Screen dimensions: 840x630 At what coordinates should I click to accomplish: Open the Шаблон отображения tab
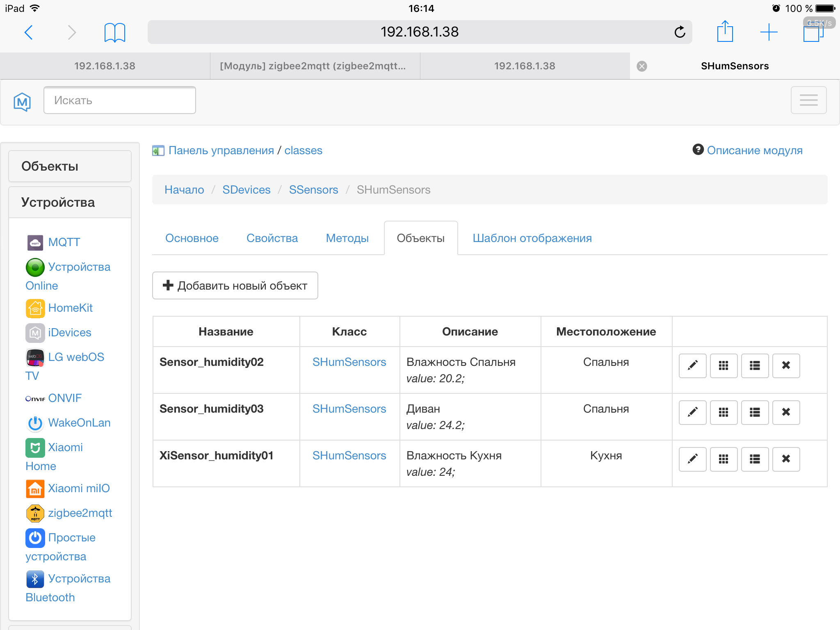532,238
